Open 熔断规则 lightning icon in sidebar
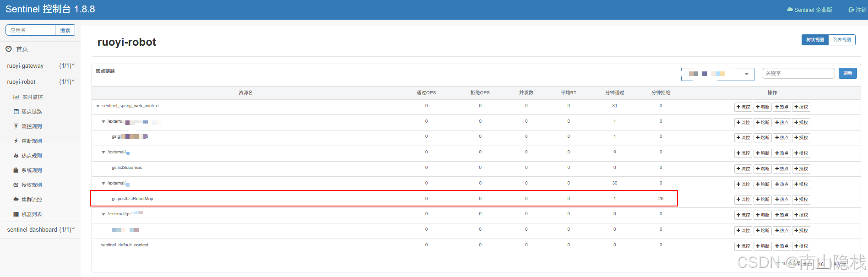 16,141
